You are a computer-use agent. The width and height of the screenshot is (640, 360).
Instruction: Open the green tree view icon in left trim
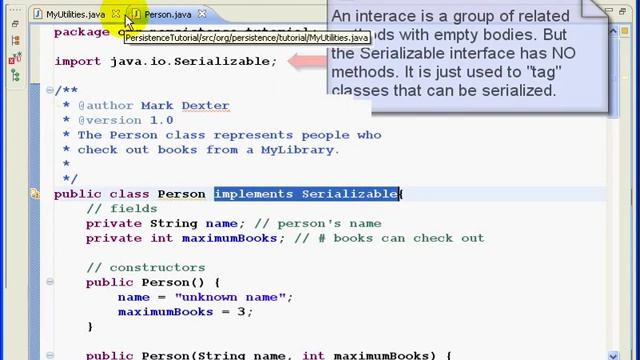tap(16, 76)
